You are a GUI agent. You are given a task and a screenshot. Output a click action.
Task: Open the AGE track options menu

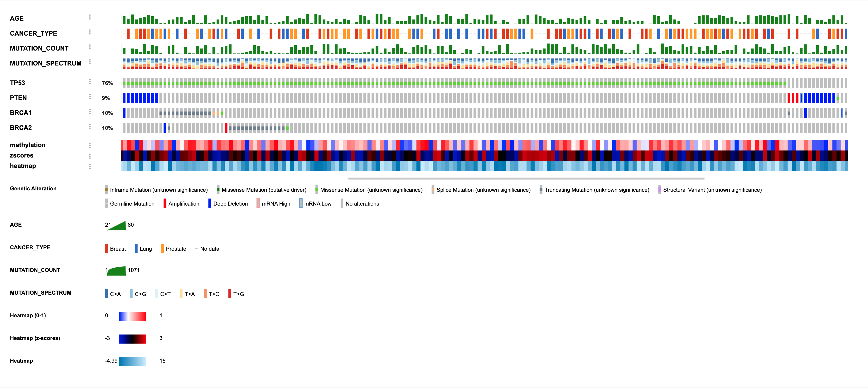tap(90, 17)
